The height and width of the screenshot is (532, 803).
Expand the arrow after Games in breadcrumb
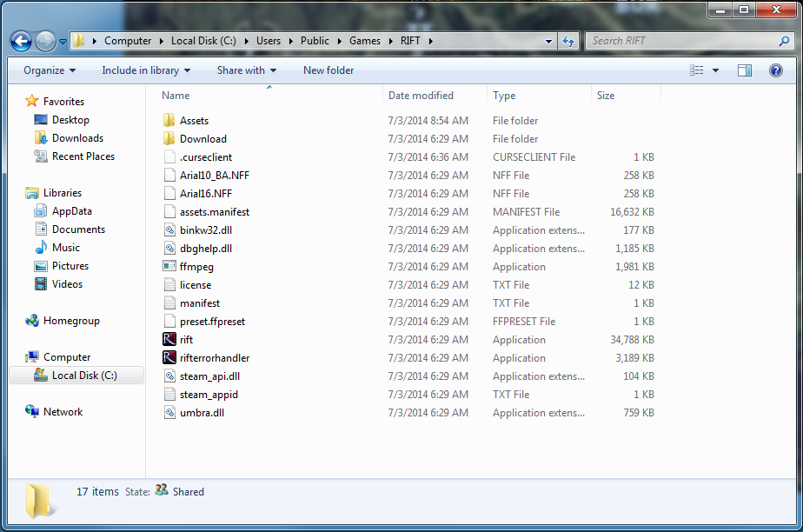pos(391,41)
